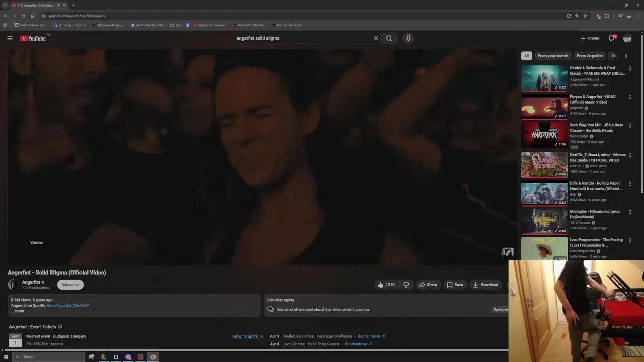Bookmark this page with star
644x362 pixels.
pos(585,16)
